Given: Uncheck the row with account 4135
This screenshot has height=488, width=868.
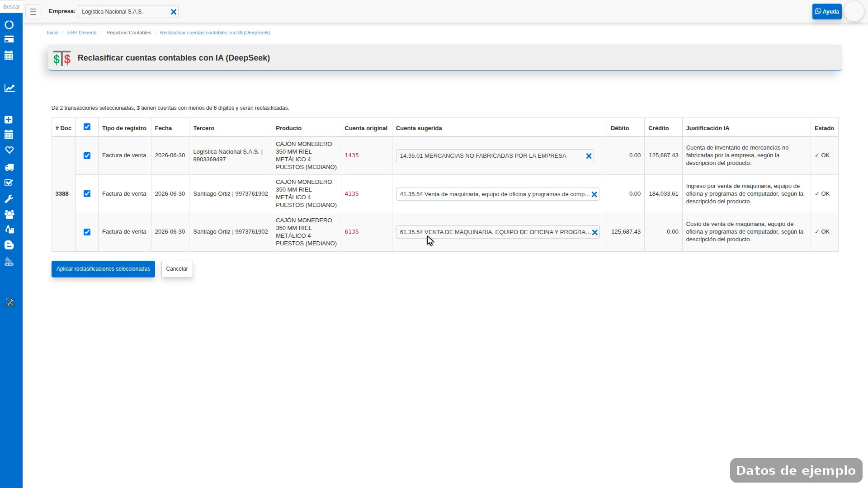Looking at the screenshot, I should (x=87, y=194).
